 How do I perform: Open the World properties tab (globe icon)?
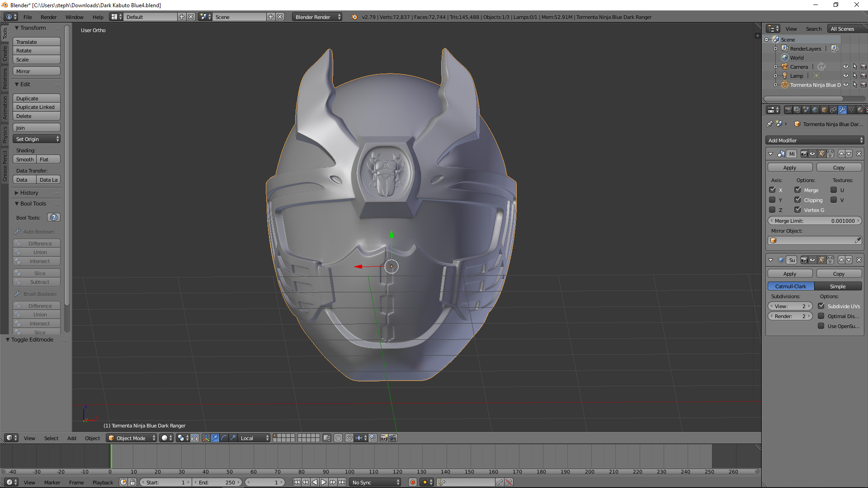(x=815, y=110)
